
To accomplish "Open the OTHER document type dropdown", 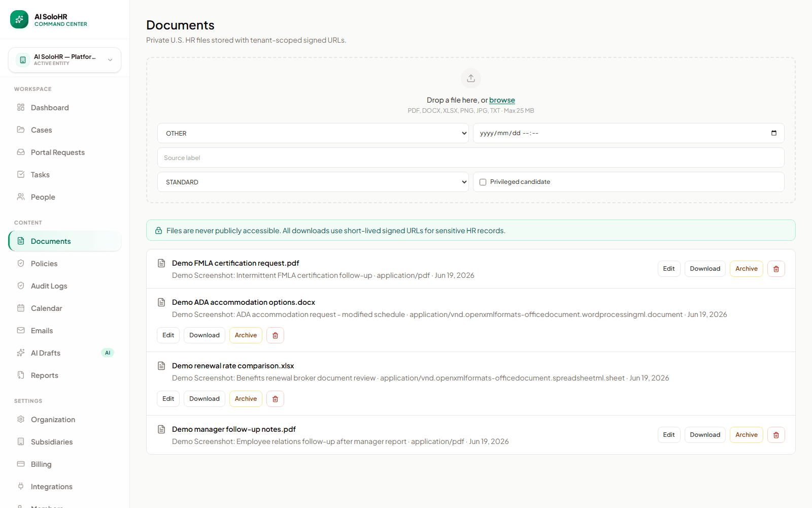I will (x=313, y=133).
